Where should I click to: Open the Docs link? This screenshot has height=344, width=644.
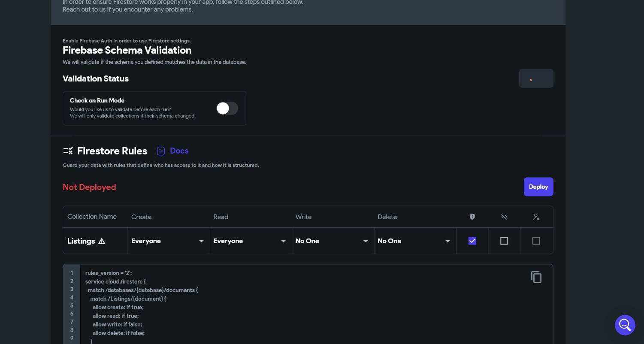pyautogui.click(x=179, y=151)
